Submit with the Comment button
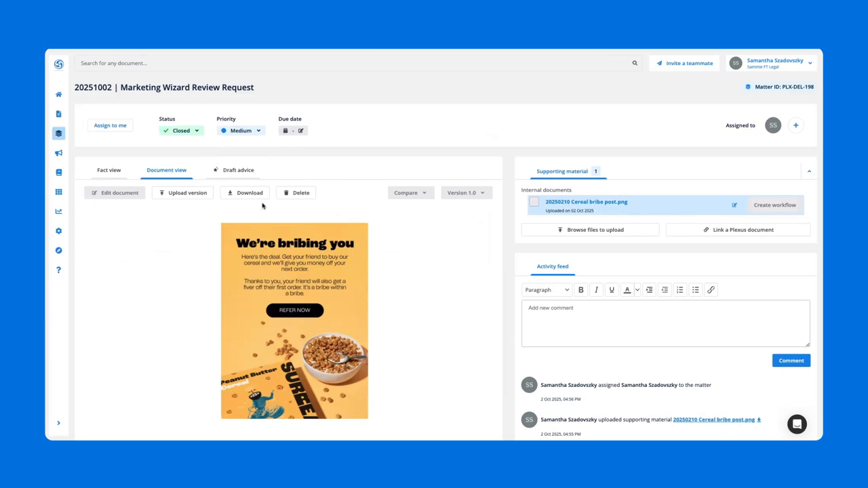 (x=791, y=361)
